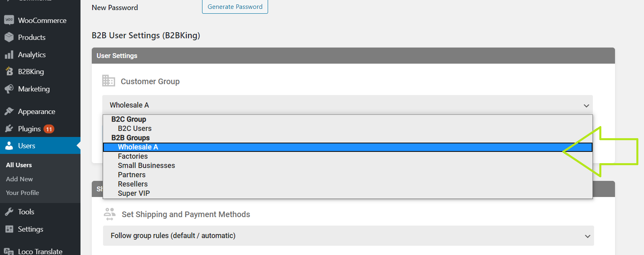Open the Your Profile page
Screen dimensions: 644x255
(22, 193)
